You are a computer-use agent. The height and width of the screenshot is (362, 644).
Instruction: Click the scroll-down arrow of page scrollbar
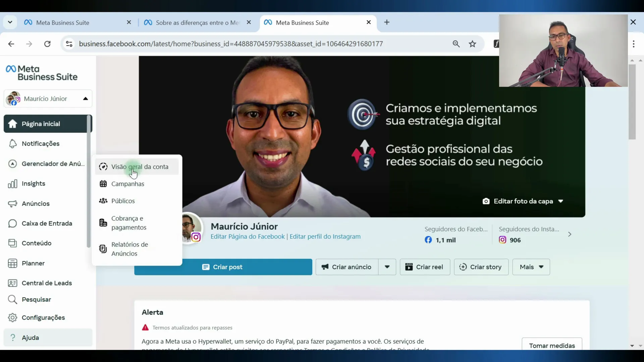(x=632, y=346)
